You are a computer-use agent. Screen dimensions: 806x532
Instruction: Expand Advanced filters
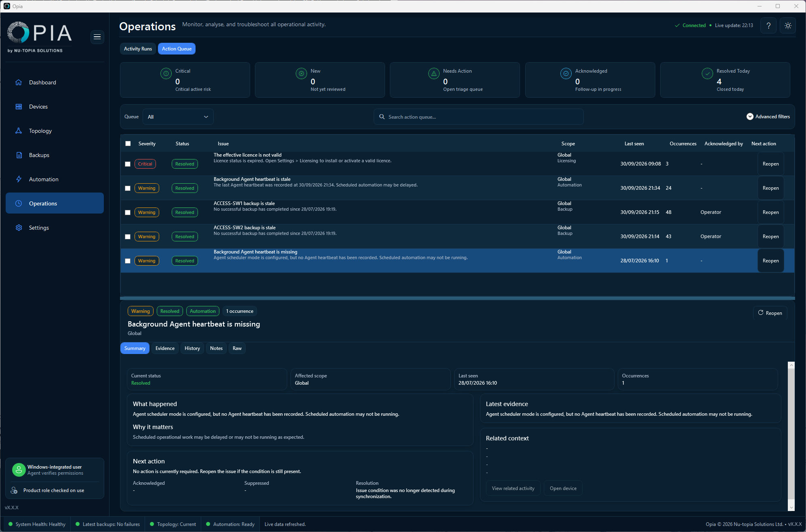pos(768,117)
